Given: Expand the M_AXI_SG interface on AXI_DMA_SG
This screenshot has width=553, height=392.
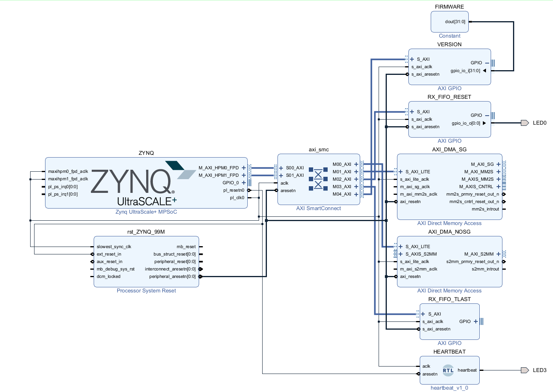Looking at the screenshot, I should coord(499,164).
